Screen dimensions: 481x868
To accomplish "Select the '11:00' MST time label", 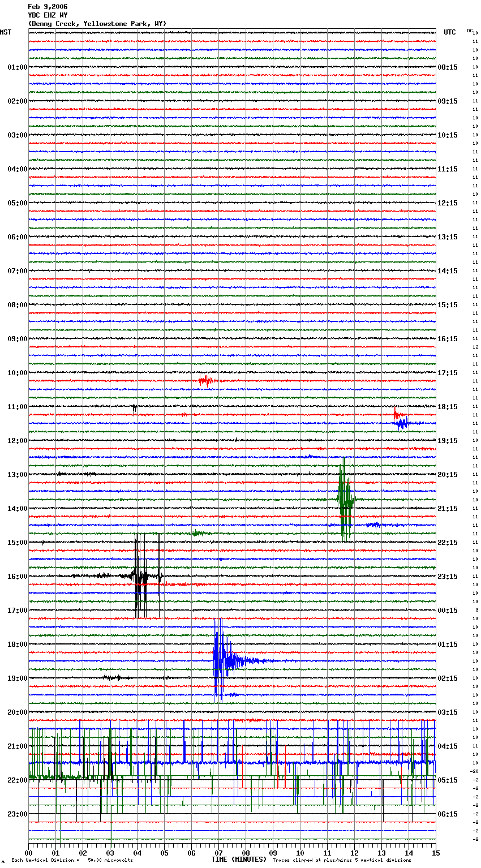I will click(x=18, y=407).
